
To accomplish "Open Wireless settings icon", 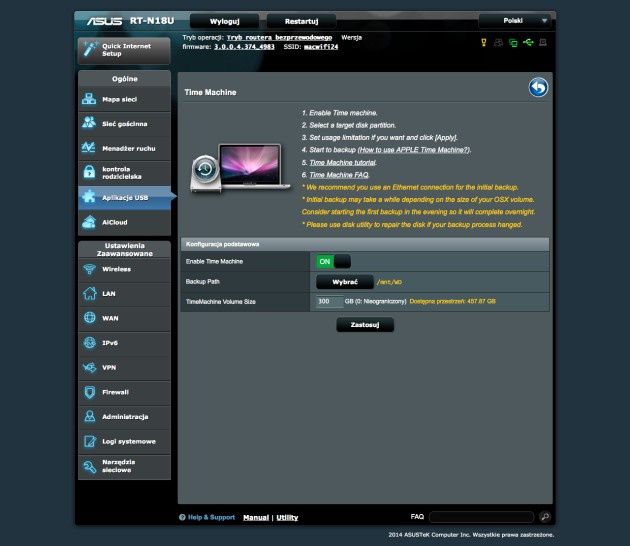I will pyautogui.click(x=89, y=269).
